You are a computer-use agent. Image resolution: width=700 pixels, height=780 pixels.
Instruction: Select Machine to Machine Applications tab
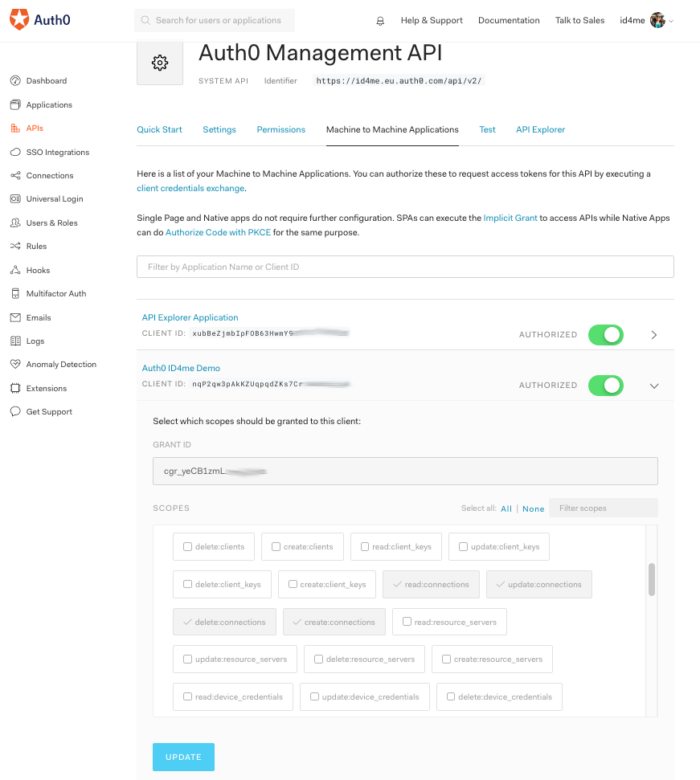pos(392,129)
